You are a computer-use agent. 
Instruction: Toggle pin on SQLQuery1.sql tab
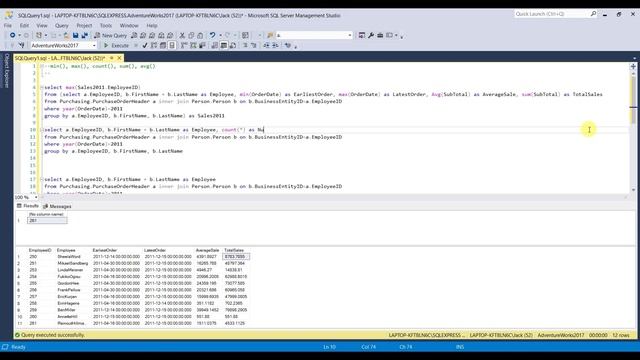click(111, 58)
